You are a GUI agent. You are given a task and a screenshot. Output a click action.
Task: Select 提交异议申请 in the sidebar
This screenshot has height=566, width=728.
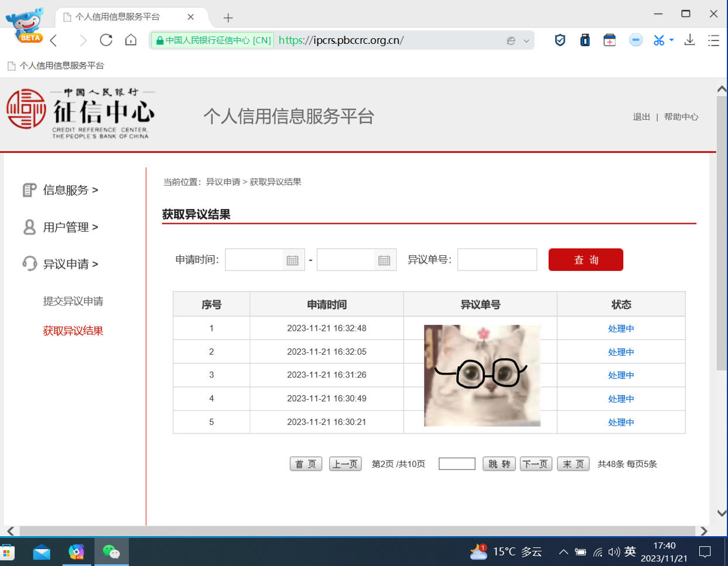coord(73,301)
